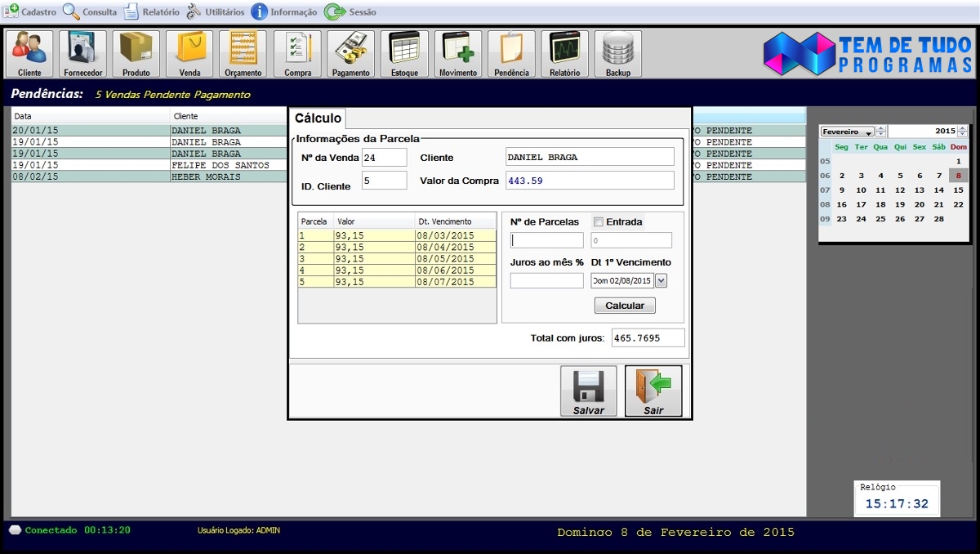Click the Produto box icon
The image size is (980, 554).
136,54
